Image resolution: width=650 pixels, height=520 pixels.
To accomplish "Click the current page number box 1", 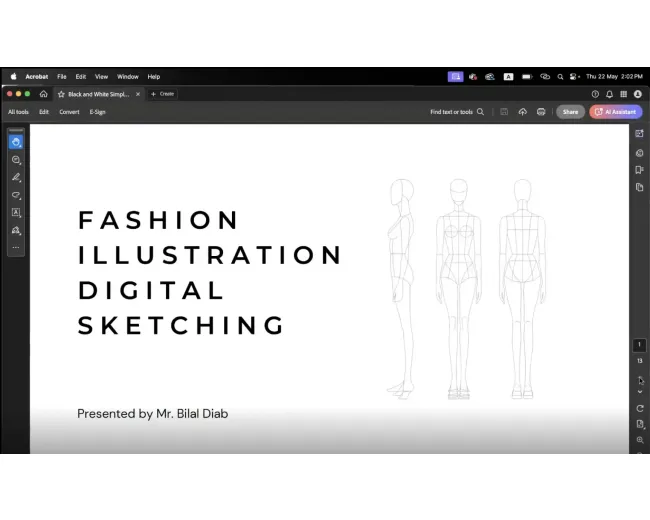I will pos(639,345).
